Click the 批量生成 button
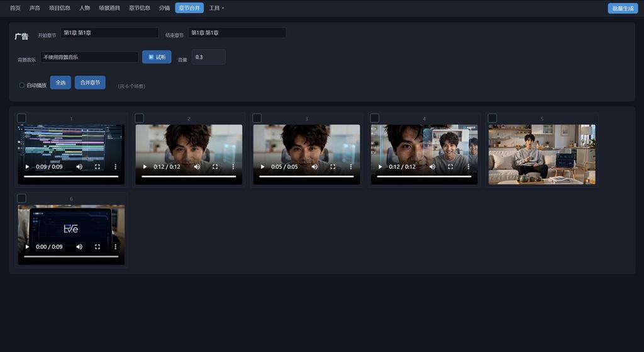644x352 pixels. click(623, 8)
